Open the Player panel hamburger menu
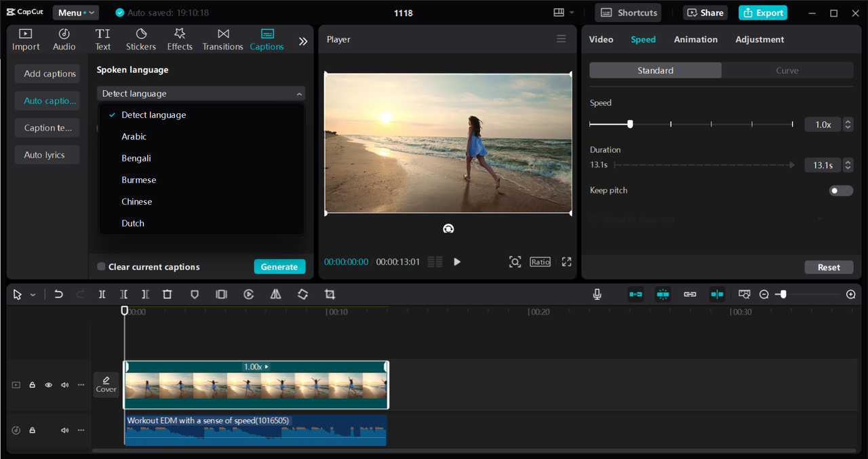 point(561,39)
